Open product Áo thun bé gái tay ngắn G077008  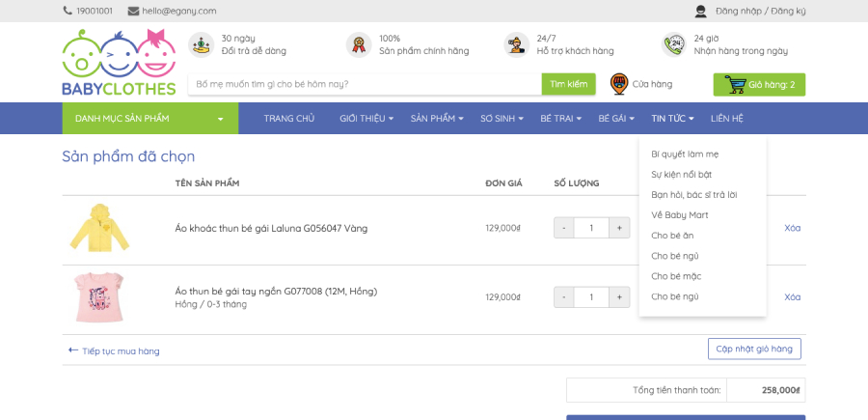pos(276,291)
